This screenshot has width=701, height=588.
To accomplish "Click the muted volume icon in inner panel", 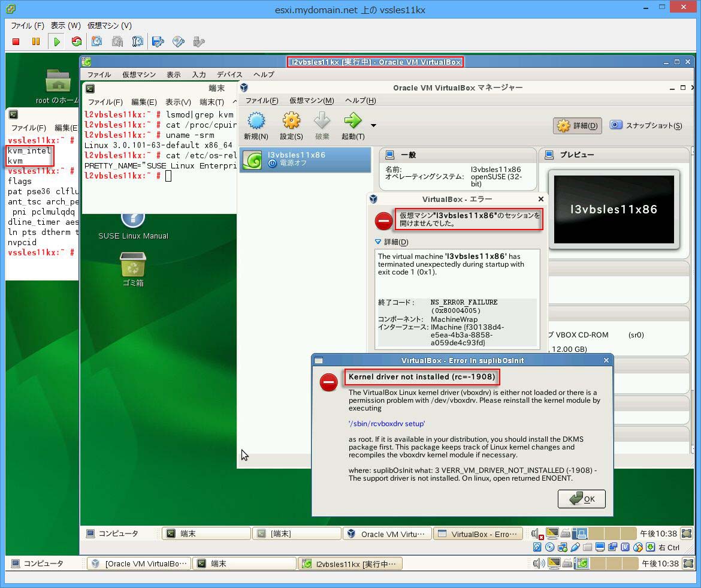I will point(537,533).
